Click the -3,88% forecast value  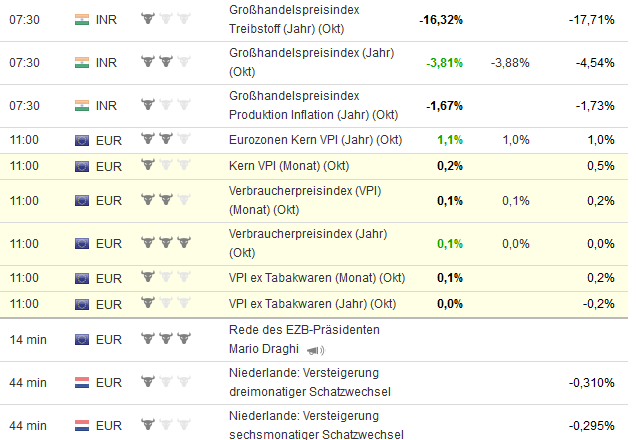(x=511, y=62)
